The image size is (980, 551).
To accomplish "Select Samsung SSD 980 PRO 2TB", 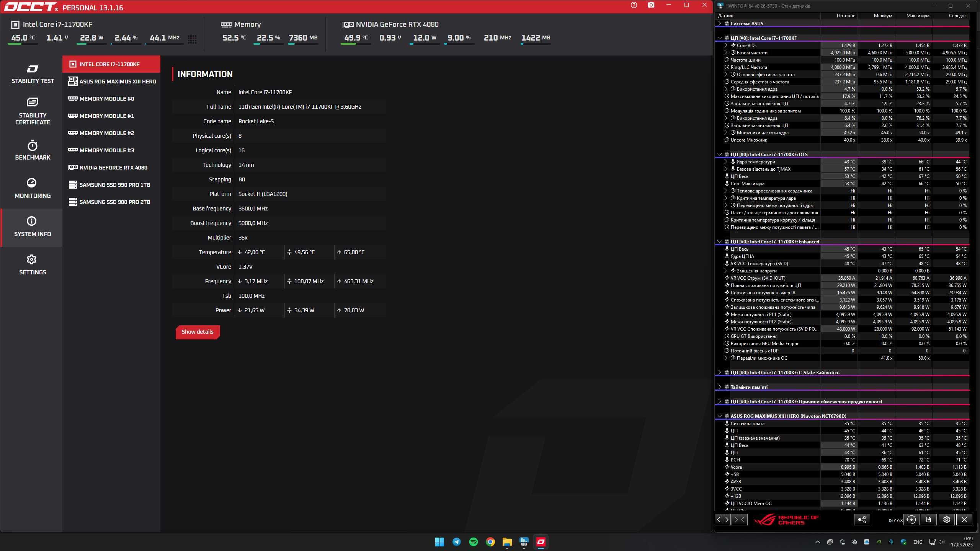I will coord(111,202).
